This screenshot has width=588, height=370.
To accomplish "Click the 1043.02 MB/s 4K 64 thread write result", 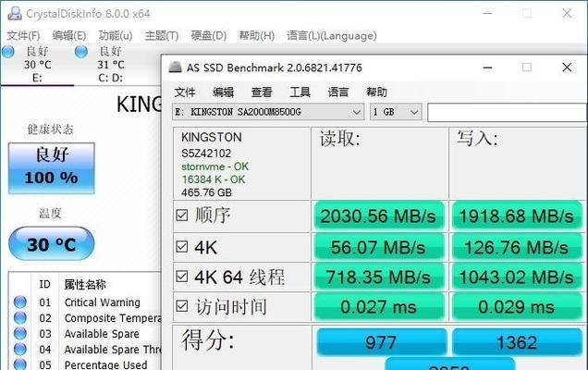I will 517,277.
